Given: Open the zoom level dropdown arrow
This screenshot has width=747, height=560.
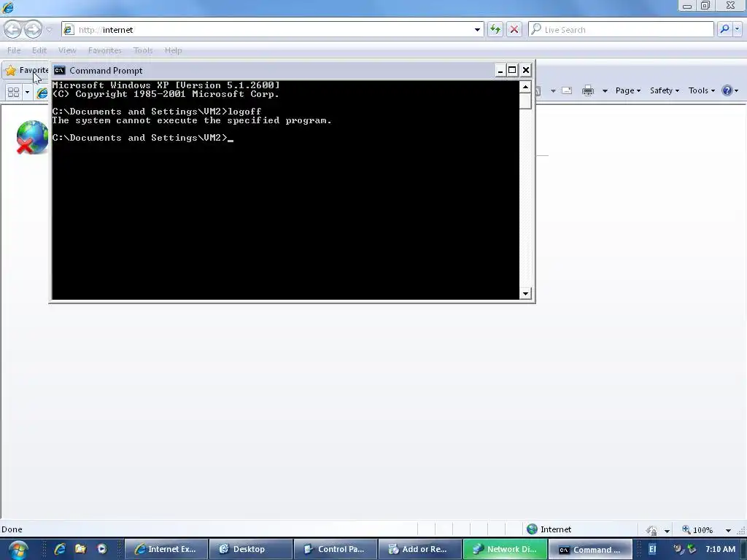Looking at the screenshot, I should (x=728, y=530).
